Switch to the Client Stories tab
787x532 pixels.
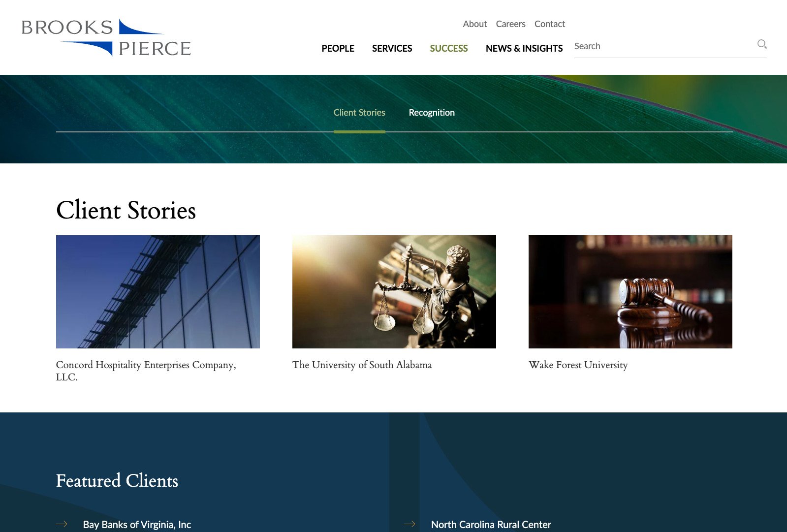point(359,113)
